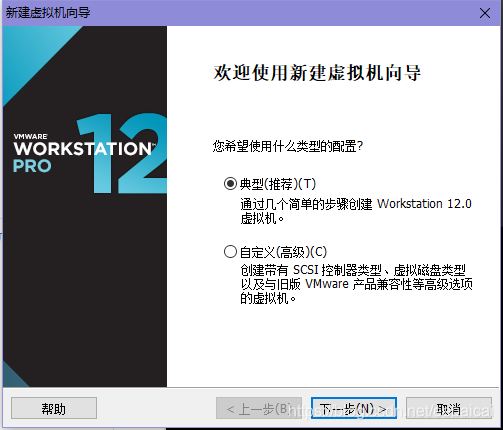The width and height of the screenshot is (503, 430).
Task: Click the SCSI 控制器类型 description text
Action: click(x=356, y=284)
